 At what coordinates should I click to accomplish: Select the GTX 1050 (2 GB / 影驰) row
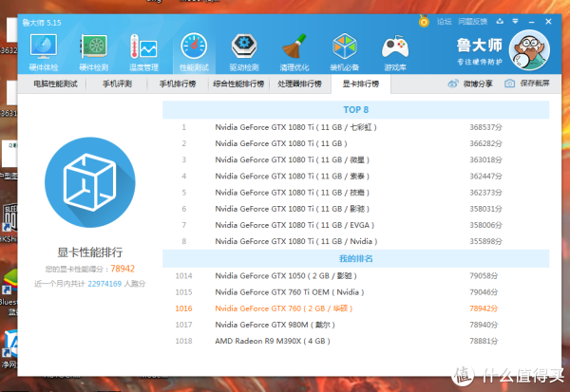click(x=355, y=276)
